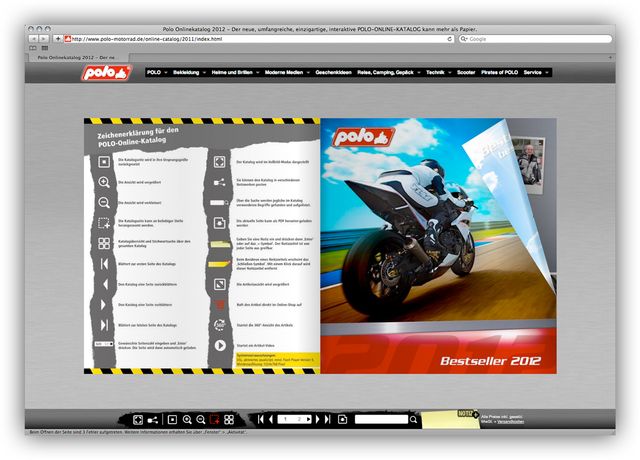Click the zoom in magnifier in the bottom toolbar
The height and width of the screenshot is (460, 640).
click(187, 419)
